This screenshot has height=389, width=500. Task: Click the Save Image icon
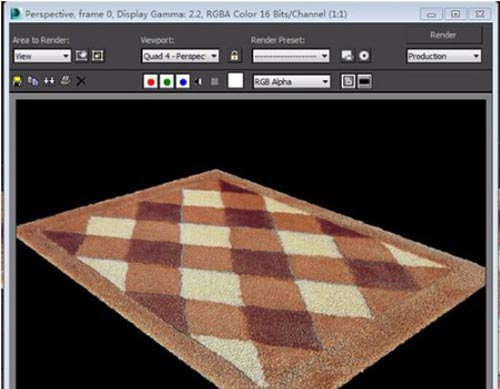pyautogui.click(x=17, y=81)
